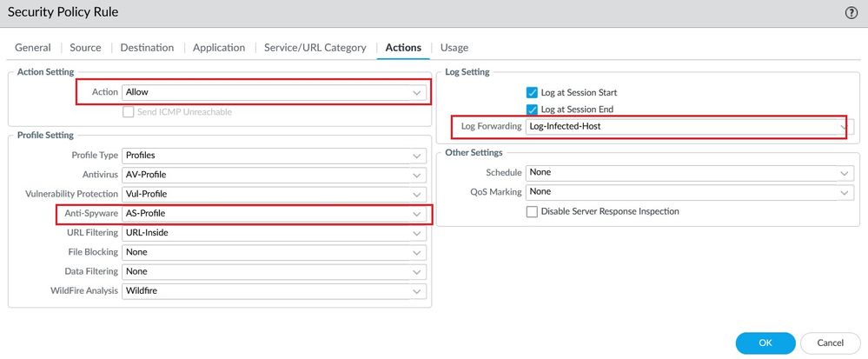Viewport: 868px width, 359px height.
Task: Check Disable Server Response Inspection
Action: pos(533,211)
